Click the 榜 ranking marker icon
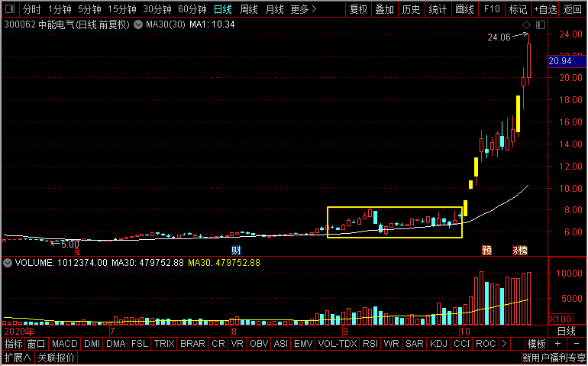The height and width of the screenshot is (366, 588). coord(521,251)
